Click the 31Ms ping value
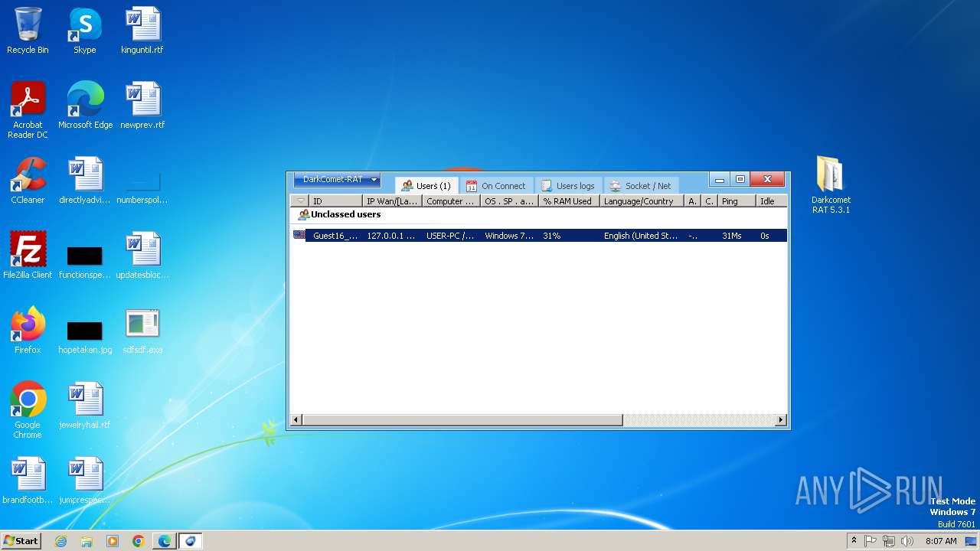Viewport: 980px width, 551px height. [731, 236]
